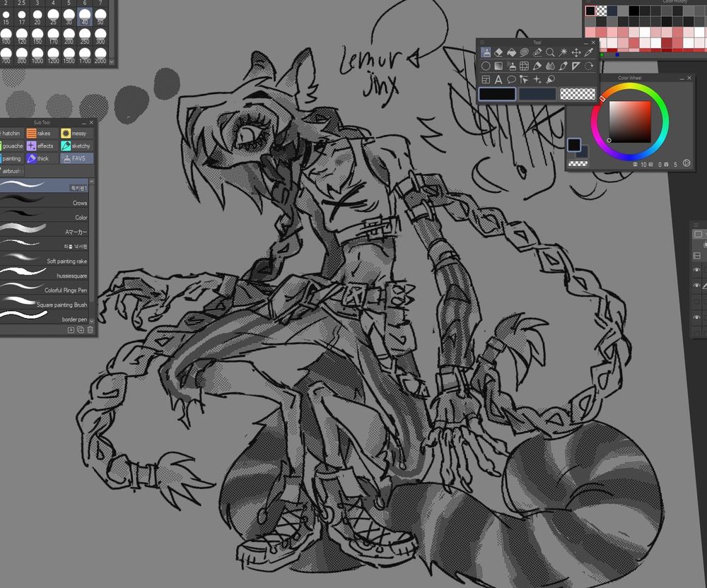Open the gouache sub tool group

[12, 146]
